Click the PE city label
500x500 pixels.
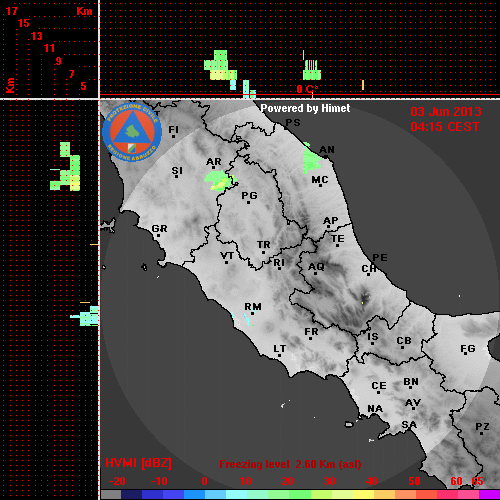380,257
